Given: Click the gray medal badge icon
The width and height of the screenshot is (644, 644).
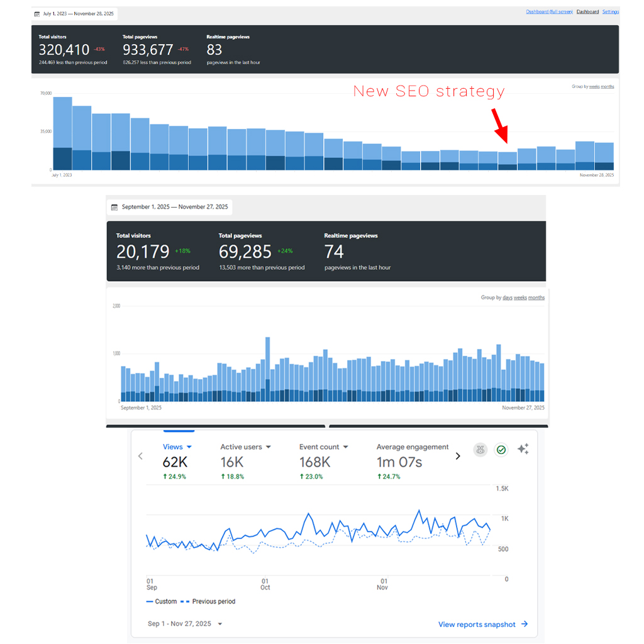Looking at the screenshot, I should [480, 450].
